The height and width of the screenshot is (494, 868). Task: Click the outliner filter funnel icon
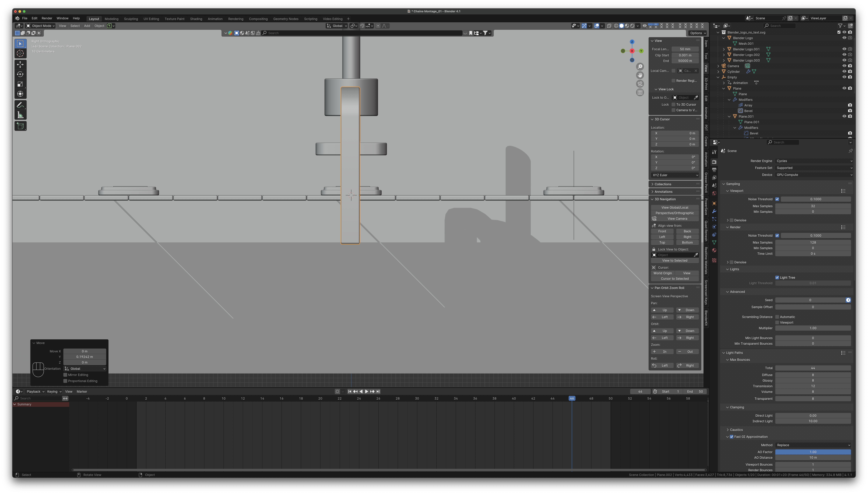point(840,26)
